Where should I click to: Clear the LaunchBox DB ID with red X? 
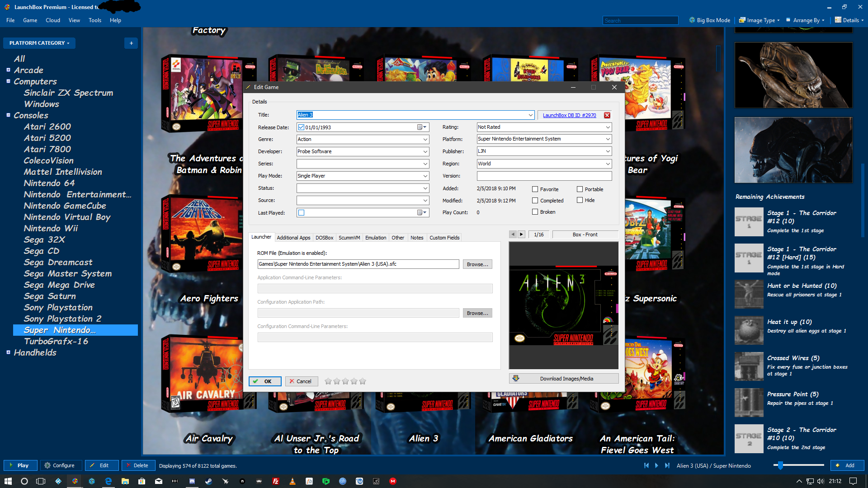[607, 115]
